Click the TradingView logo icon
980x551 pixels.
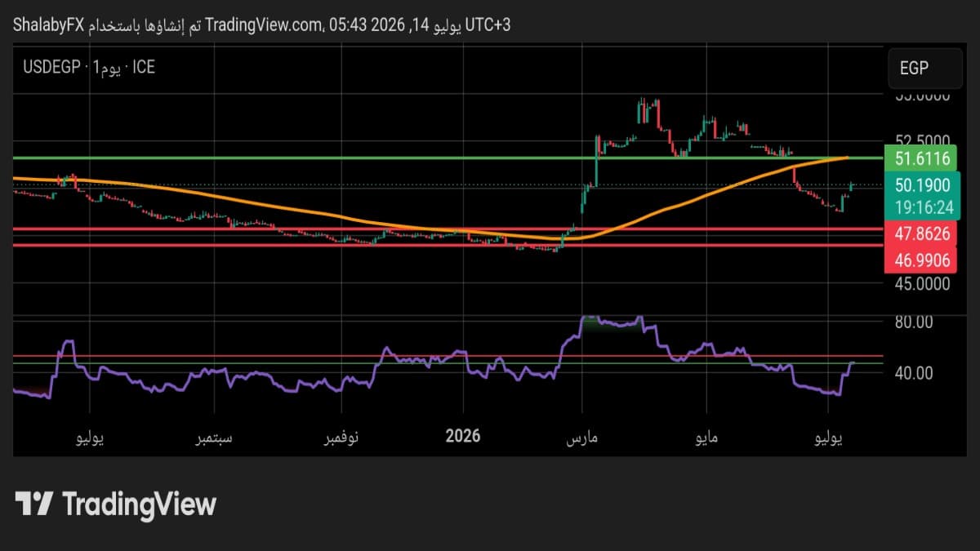point(35,504)
